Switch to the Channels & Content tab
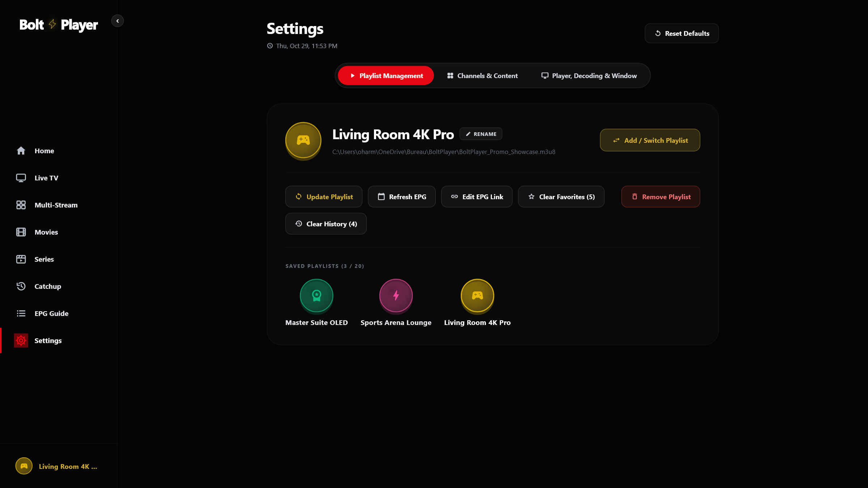 [x=482, y=76]
